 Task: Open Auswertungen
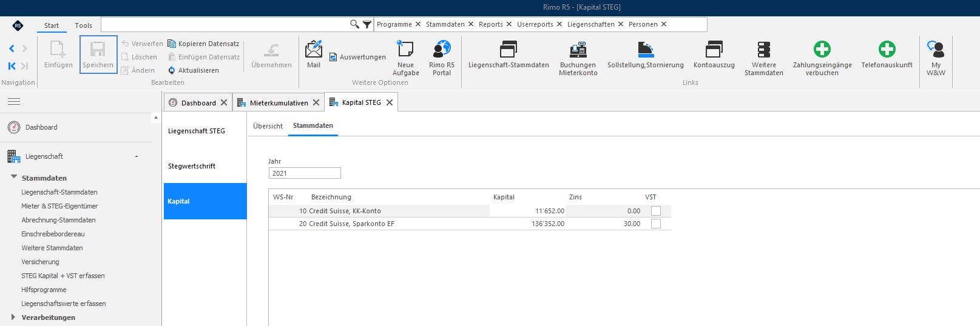(357, 57)
